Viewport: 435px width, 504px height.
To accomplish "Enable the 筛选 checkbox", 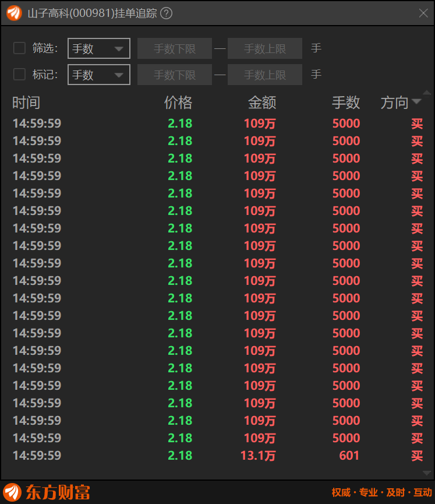I will pyautogui.click(x=19, y=48).
